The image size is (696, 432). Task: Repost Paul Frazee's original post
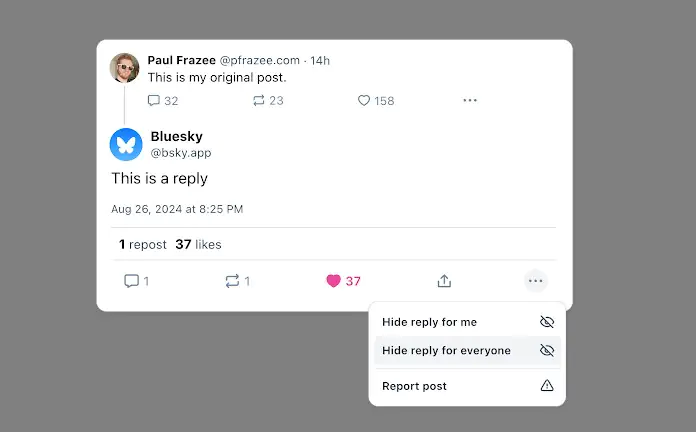(259, 100)
